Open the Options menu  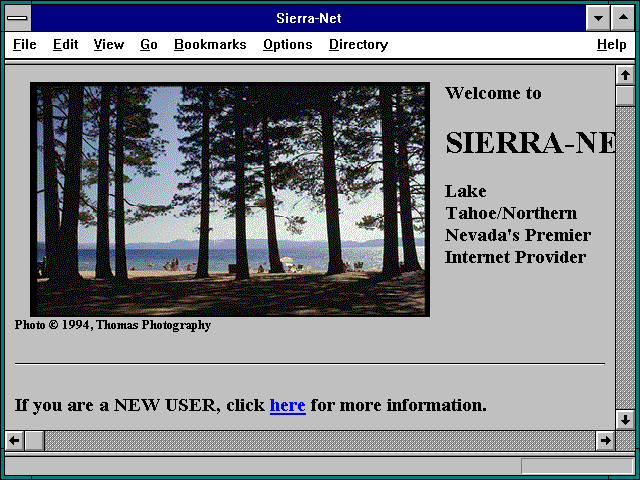pos(288,44)
